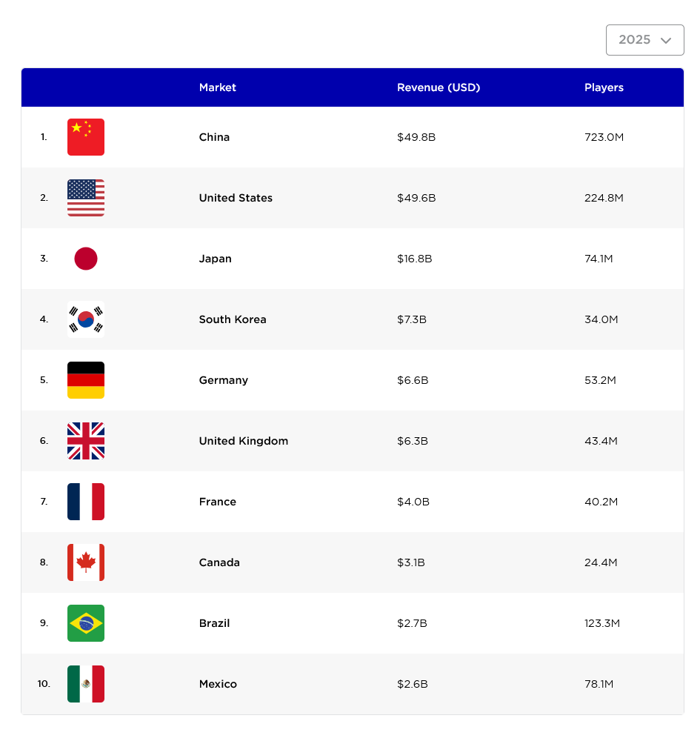Click South Korea's $7.3B revenue value

coord(412,319)
